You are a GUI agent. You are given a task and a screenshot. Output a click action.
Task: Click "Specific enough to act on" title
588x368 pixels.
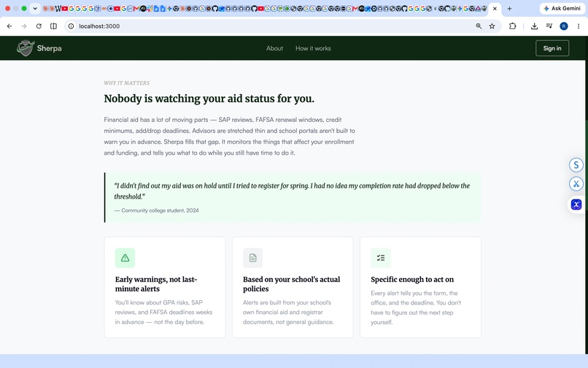[412, 280]
